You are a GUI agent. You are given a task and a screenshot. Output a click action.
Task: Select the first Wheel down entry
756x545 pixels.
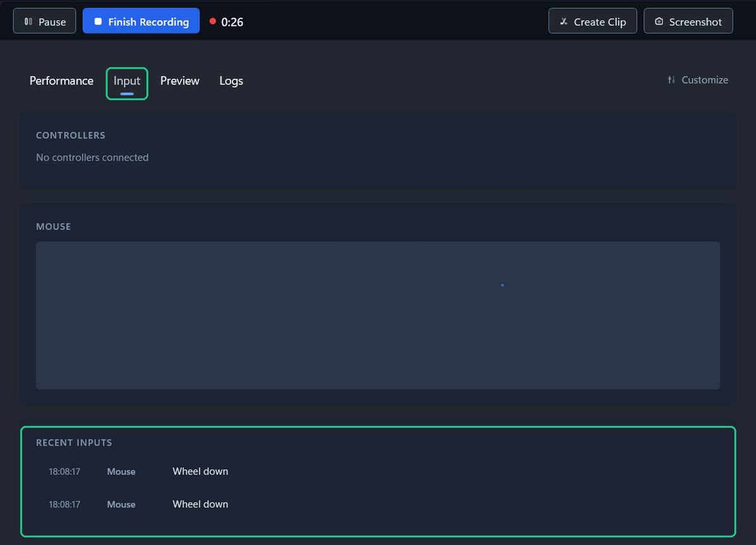(200, 471)
